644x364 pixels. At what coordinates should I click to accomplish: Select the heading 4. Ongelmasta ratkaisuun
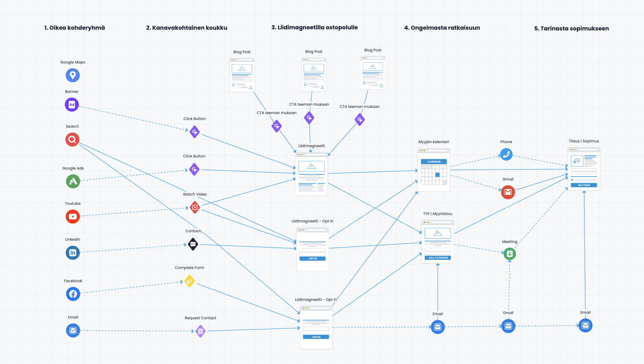point(442,28)
